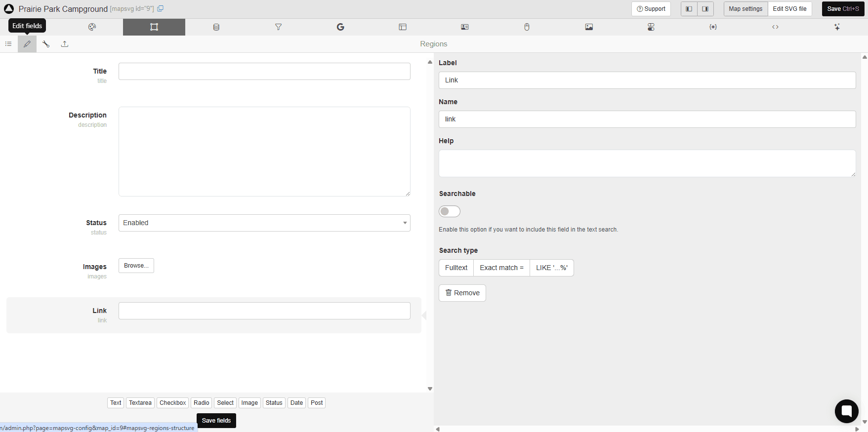Click the Label input field
Image resolution: width=868 pixels, height=432 pixels.
pyautogui.click(x=647, y=80)
